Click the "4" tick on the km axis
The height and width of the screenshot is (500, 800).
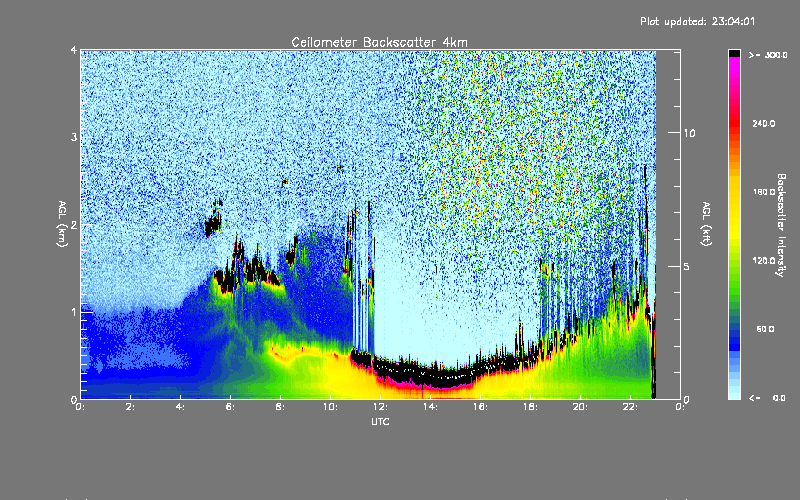[x=74, y=50]
